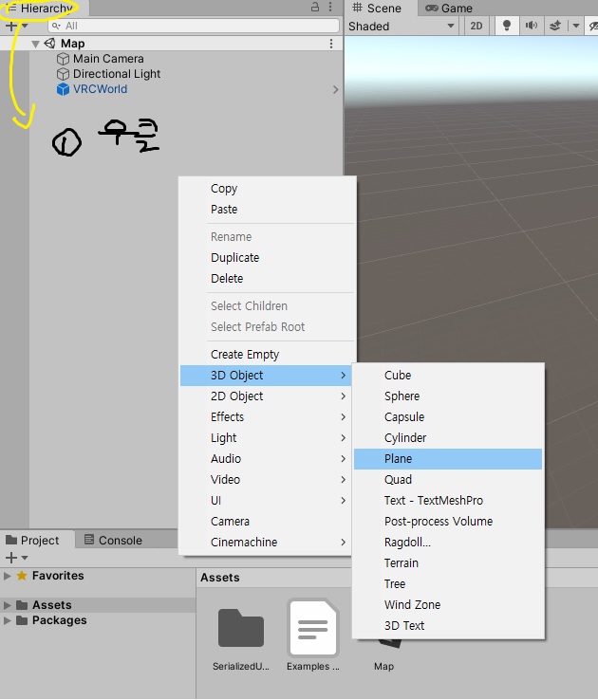The height and width of the screenshot is (700, 598).
Task: Select the Packages folder
Action: coord(59,620)
